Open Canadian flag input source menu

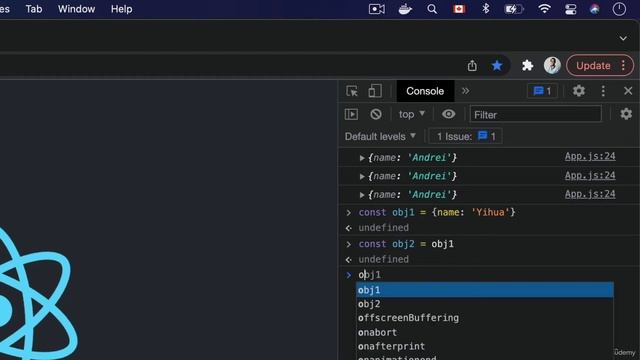[459, 9]
